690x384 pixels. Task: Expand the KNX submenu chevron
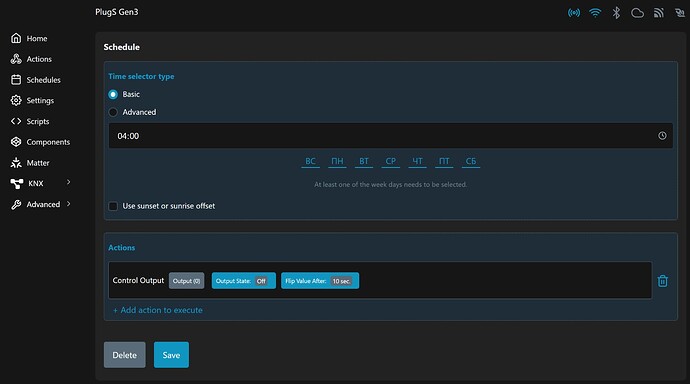tap(68, 182)
